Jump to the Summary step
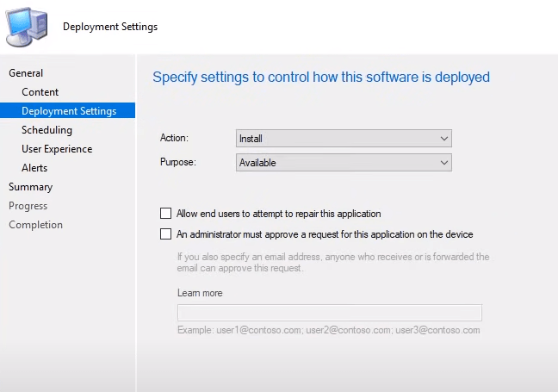 click(31, 187)
